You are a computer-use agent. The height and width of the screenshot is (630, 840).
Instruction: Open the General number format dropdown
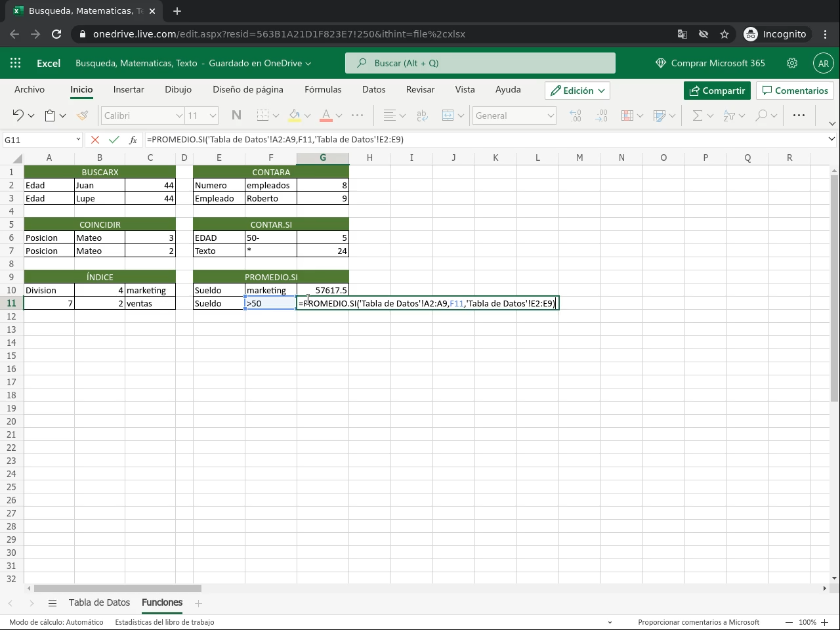[514, 115]
